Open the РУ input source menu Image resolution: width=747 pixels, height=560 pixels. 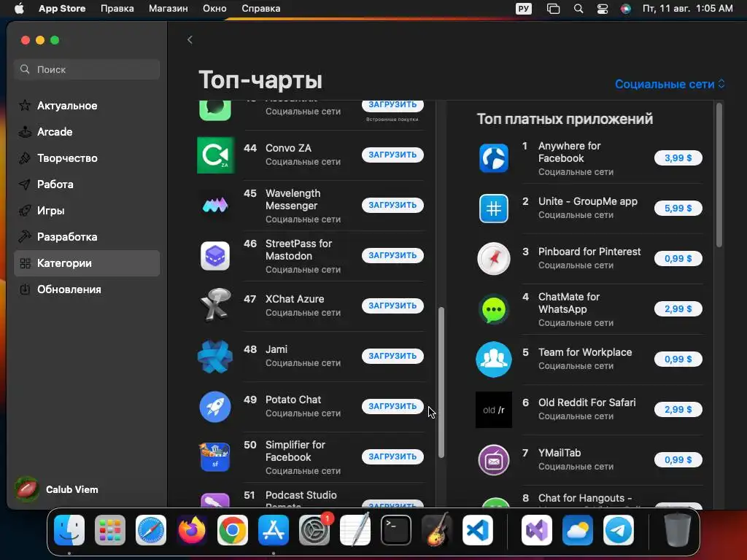(x=524, y=9)
